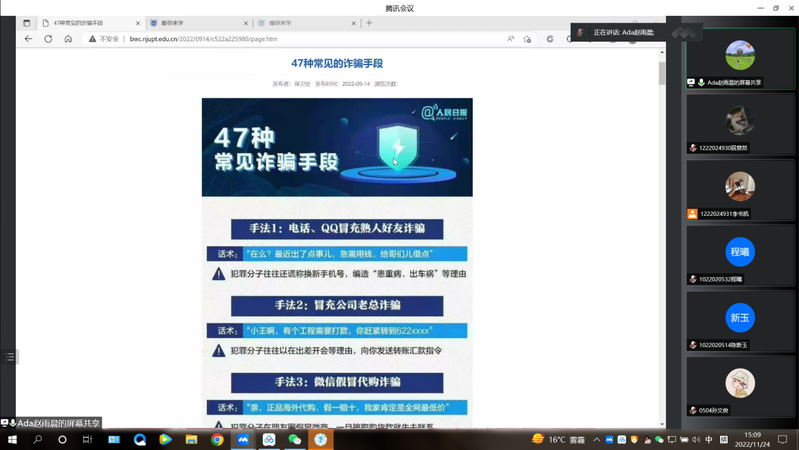Add page to favorites with star icon
The image size is (799, 450).
click(527, 39)
